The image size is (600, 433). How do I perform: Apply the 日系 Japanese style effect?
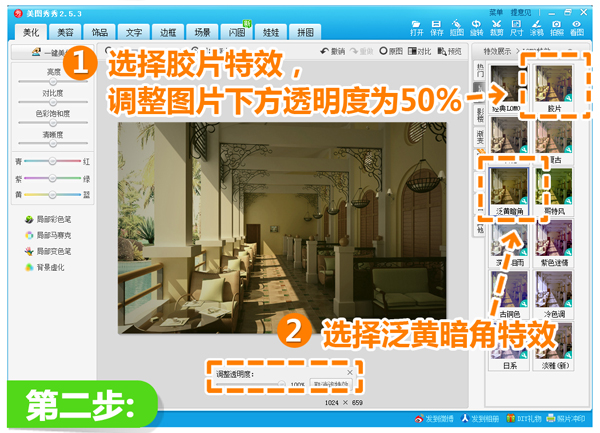click(x=509, y=345)
